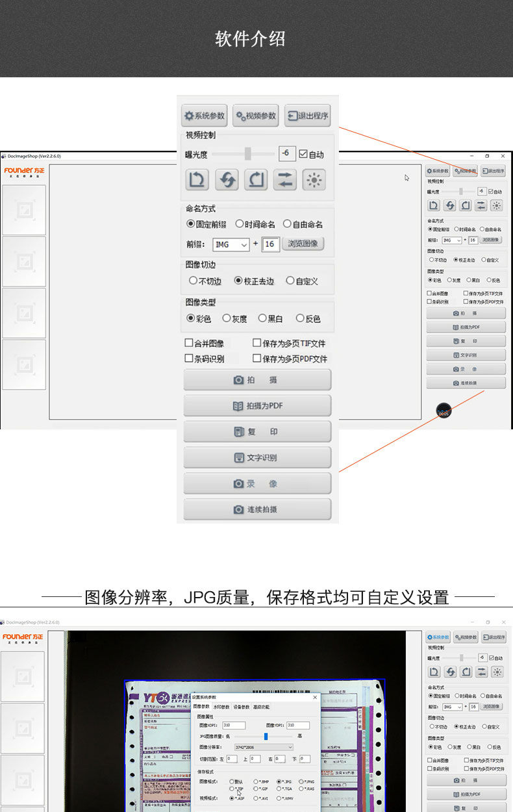Click 浏览图像 in the upper window's panel

pos(491,240)
